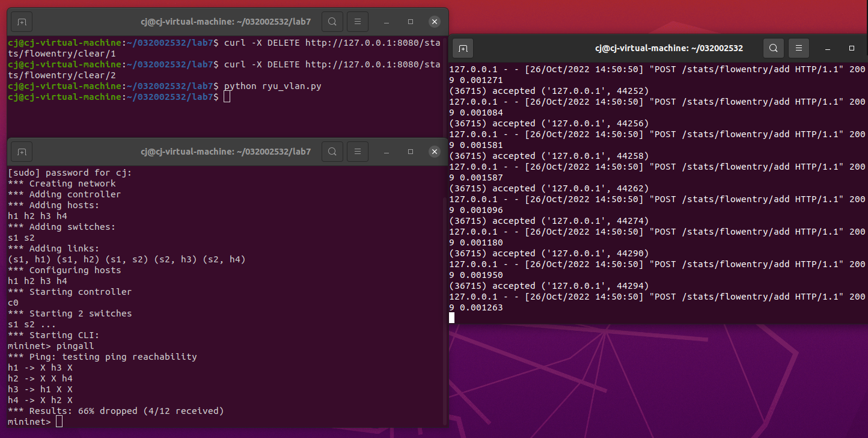Click the accepted line with port 44256
Image resolution: width=868 pixels, height=438 pixels.
pyautogui.click(x=549, y=123)
